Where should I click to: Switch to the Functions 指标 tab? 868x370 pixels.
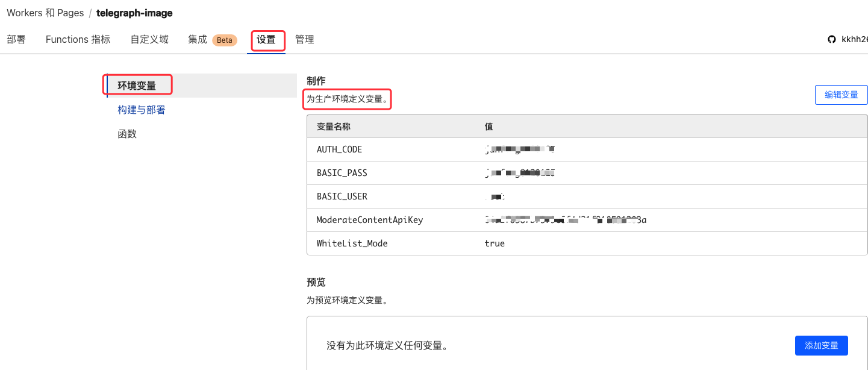coord(78,39)
